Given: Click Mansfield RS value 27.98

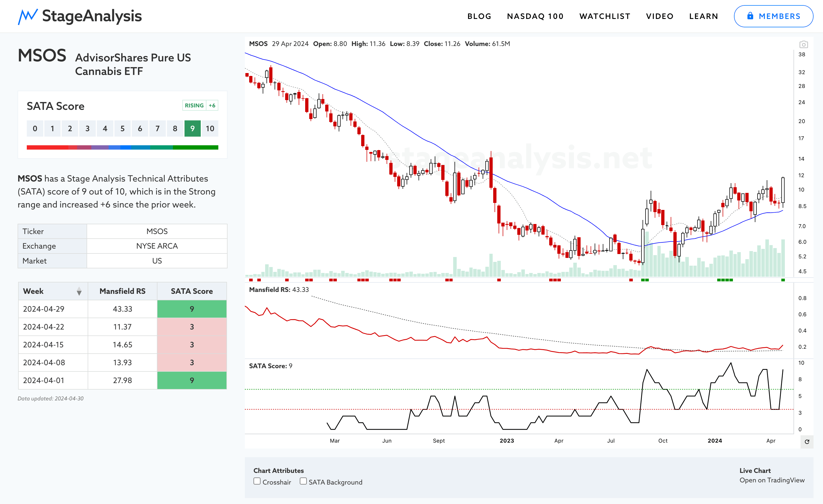Looking at the screenshot, I should click(x=122, y=380).
